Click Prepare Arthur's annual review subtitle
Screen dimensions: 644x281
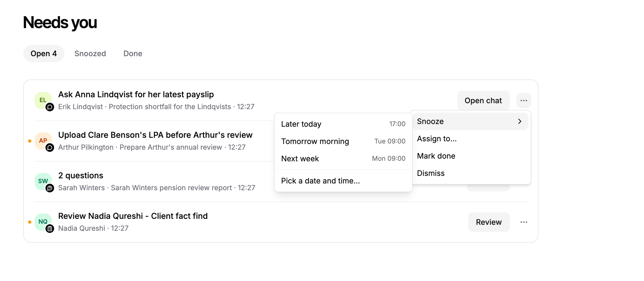[171, 147]
